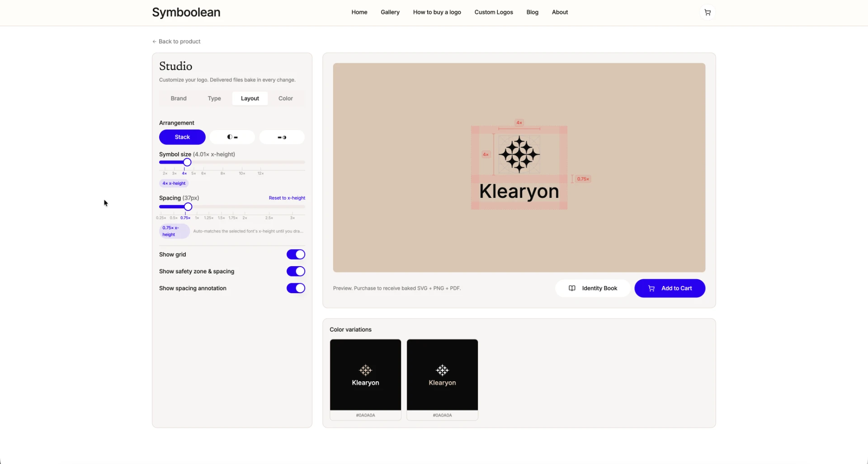Click 3× tick label on Spacing scale

pos(292,218)
